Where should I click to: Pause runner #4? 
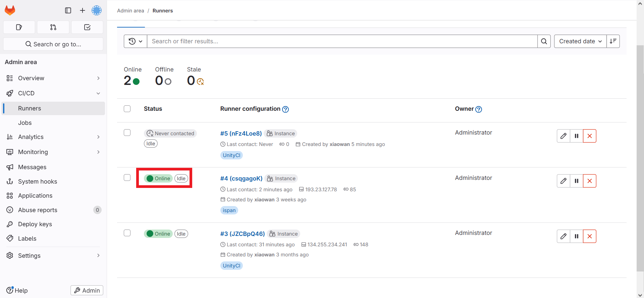coord(577,181)
